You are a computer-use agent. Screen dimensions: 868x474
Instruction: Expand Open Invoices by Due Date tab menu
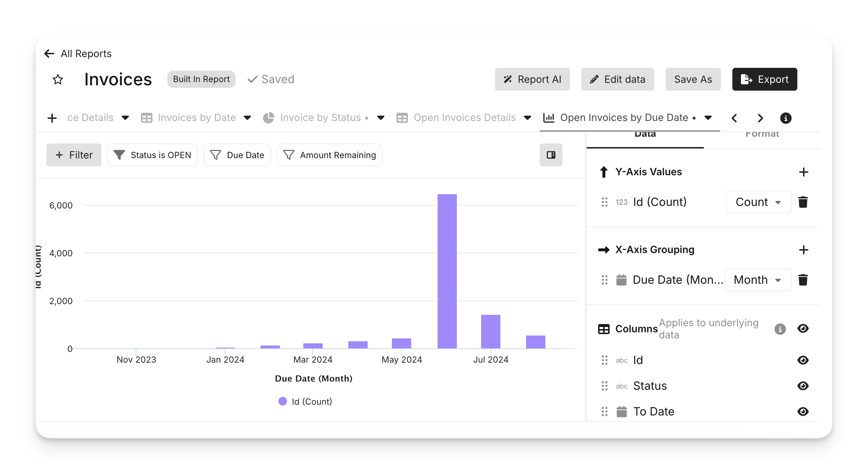pos(708,118)
